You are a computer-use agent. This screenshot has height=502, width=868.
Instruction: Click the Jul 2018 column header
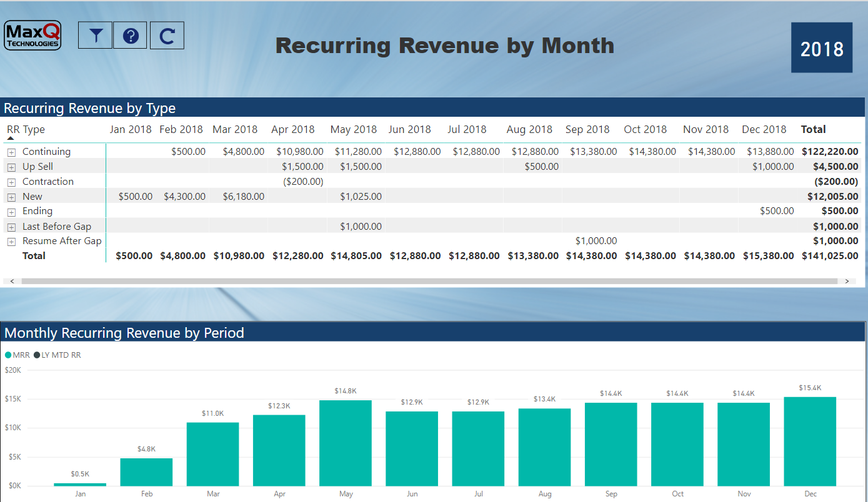pyautogui.click(x=467, y=130)
